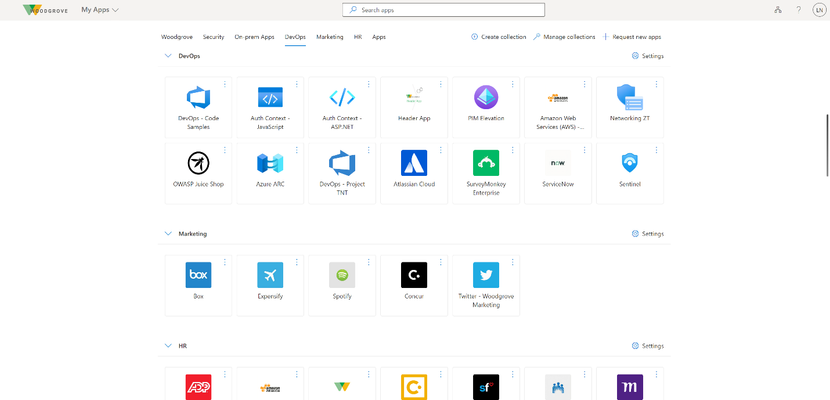Viewport: 830px width, 400px height.
Task: Open the ServiceNow app tile
Action: pyautogui.click(x=558, y=173)
